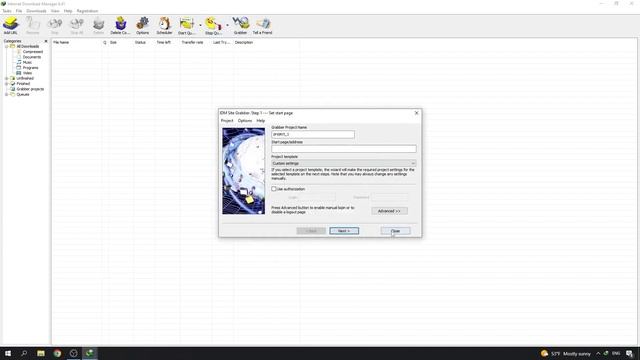Open the Start Queue dropdown arrow
The width and height of the screenshot is (640, 360).
[200, 25]
